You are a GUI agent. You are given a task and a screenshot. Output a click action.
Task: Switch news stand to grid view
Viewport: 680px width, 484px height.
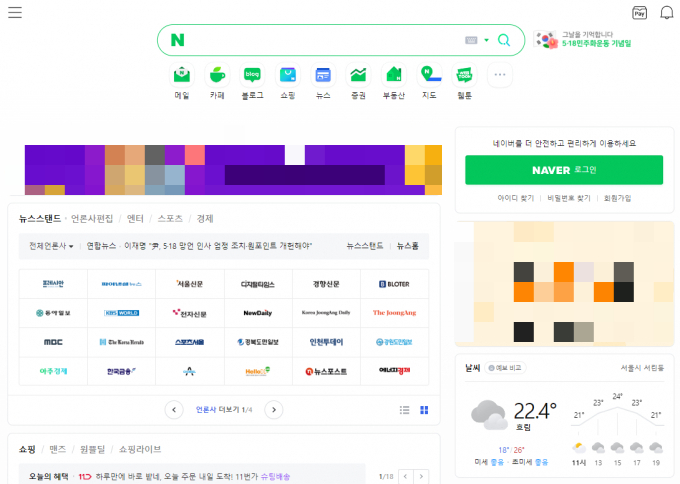click(x=424, y=410)
